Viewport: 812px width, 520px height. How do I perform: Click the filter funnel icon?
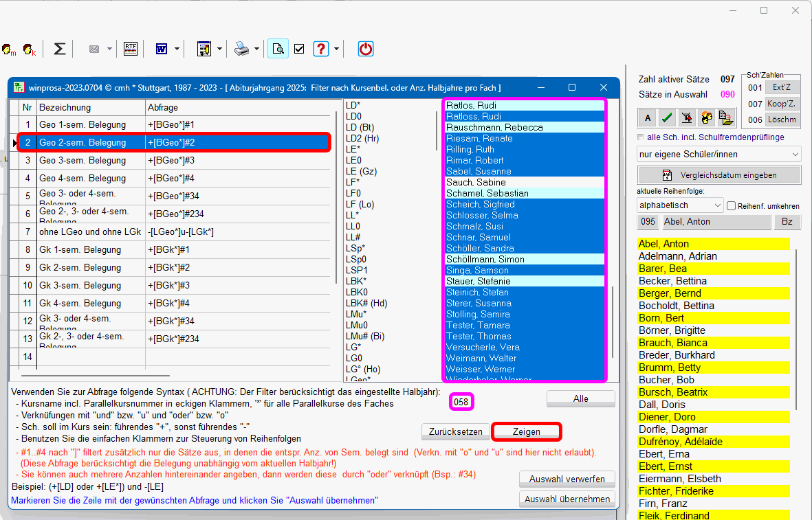click(685, 117)
